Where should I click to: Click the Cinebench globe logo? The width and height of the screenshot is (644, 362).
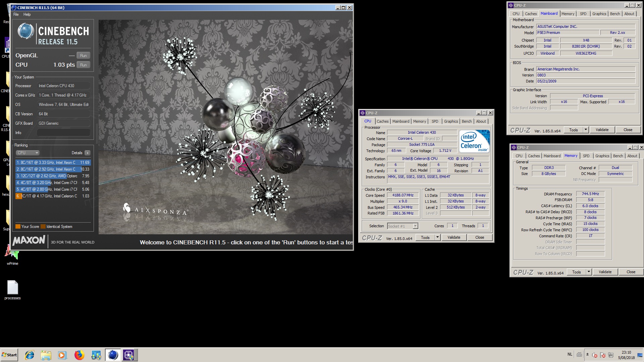click(26, 31)
